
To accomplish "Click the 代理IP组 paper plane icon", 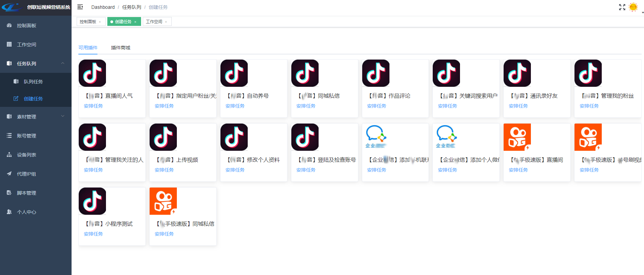I will [9, 174].
